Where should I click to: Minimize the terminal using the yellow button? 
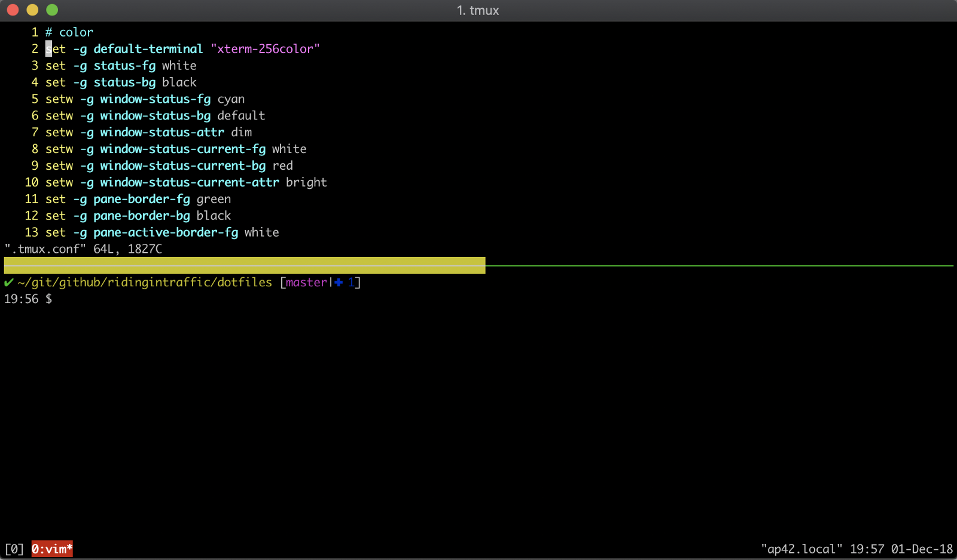point(32,10)
